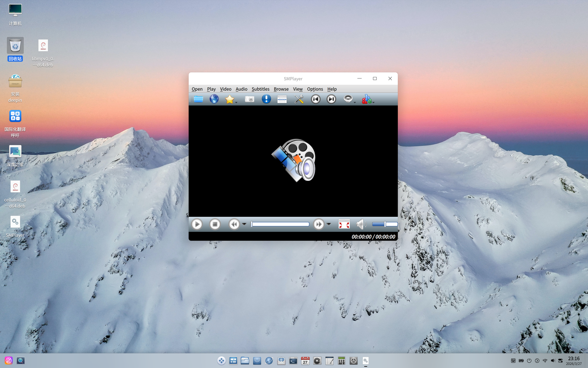This screenshot has height=368, width=588.
Task: Open the terminal from the dock
Action: point(293,361)
